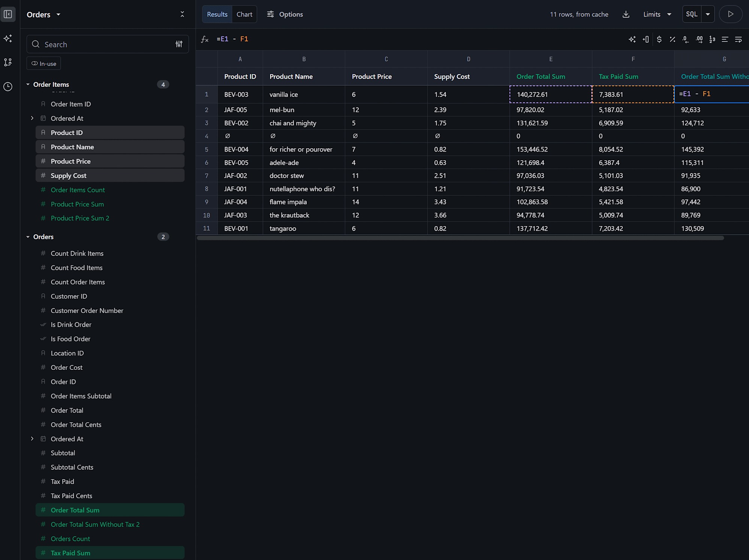
Task: Click the magnifier icon in the Search box
Action: point(36,44)
